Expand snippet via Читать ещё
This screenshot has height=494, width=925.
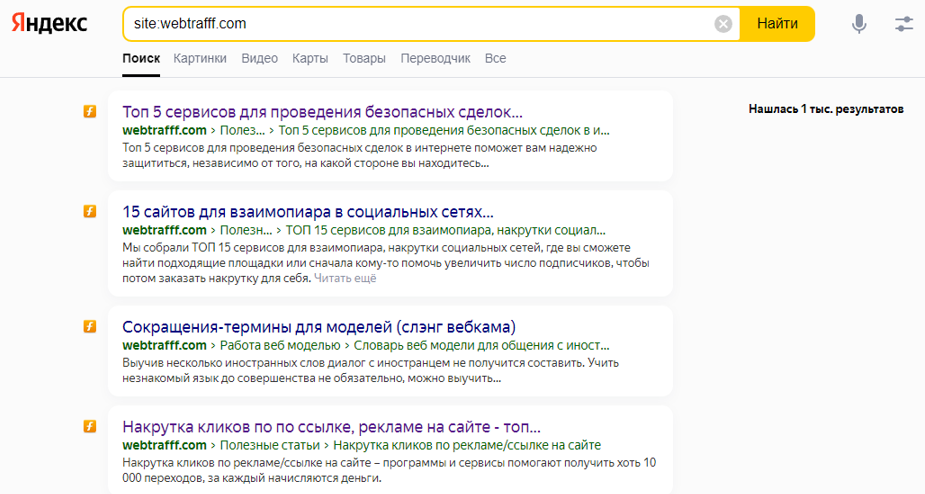[345, 278]
